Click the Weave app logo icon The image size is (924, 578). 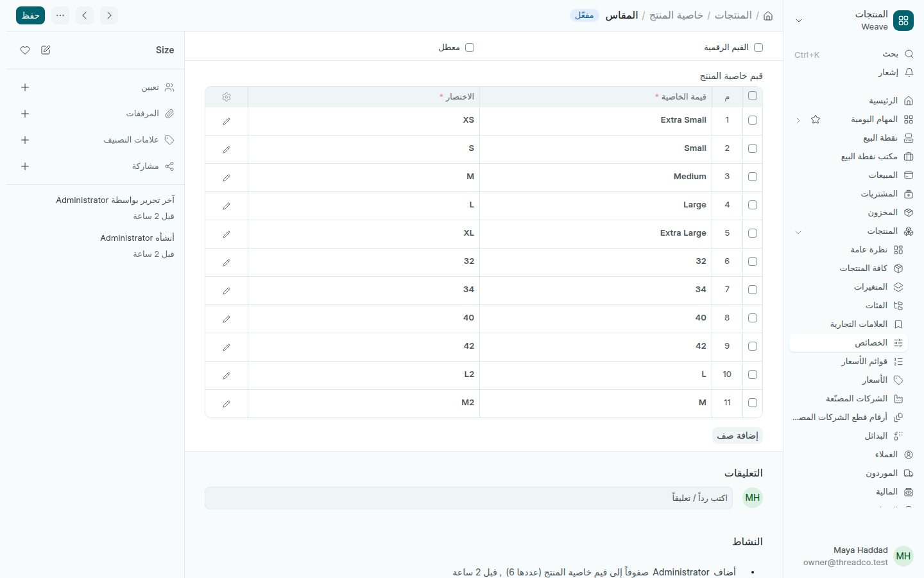tap(903, 21)
